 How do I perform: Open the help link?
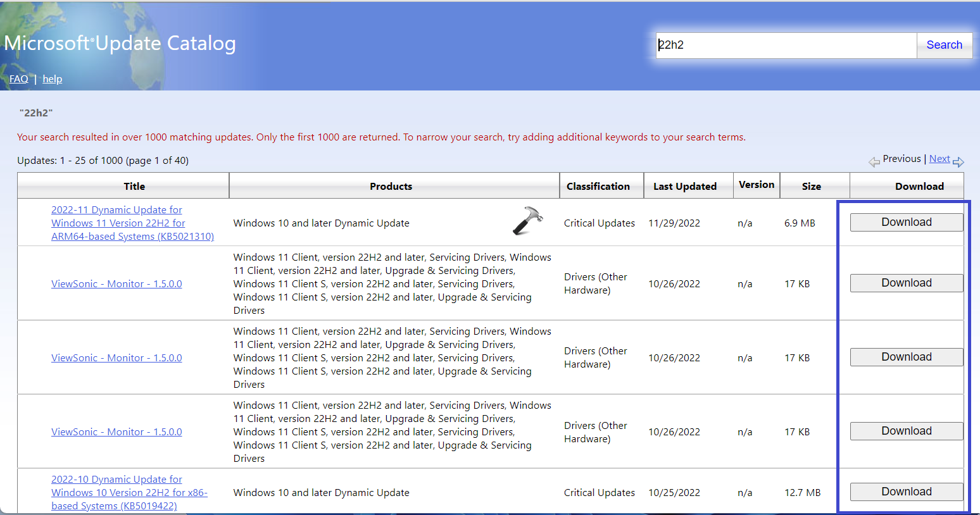coord(53,79)
